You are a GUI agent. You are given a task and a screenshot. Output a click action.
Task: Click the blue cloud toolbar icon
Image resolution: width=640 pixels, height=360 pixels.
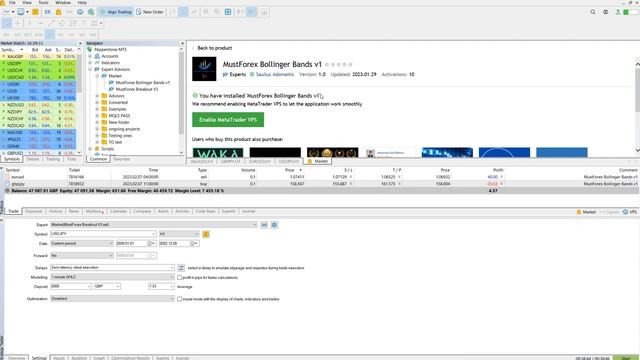point(80,12)
